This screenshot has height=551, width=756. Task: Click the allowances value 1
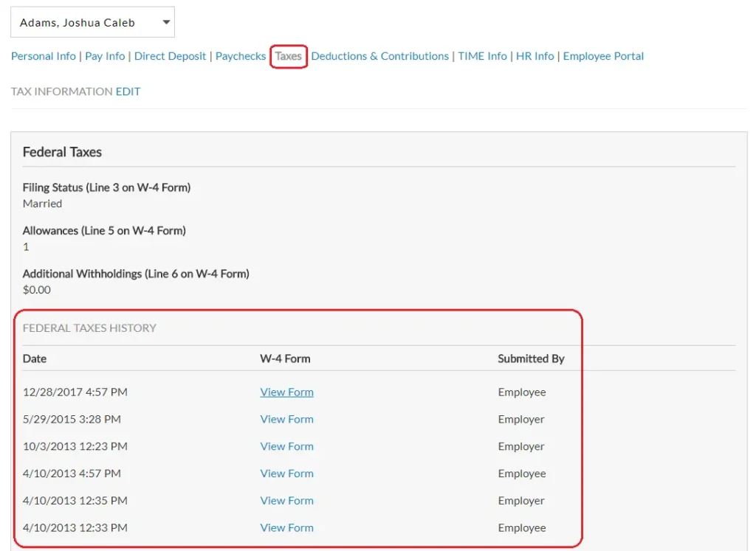[26, 247]
